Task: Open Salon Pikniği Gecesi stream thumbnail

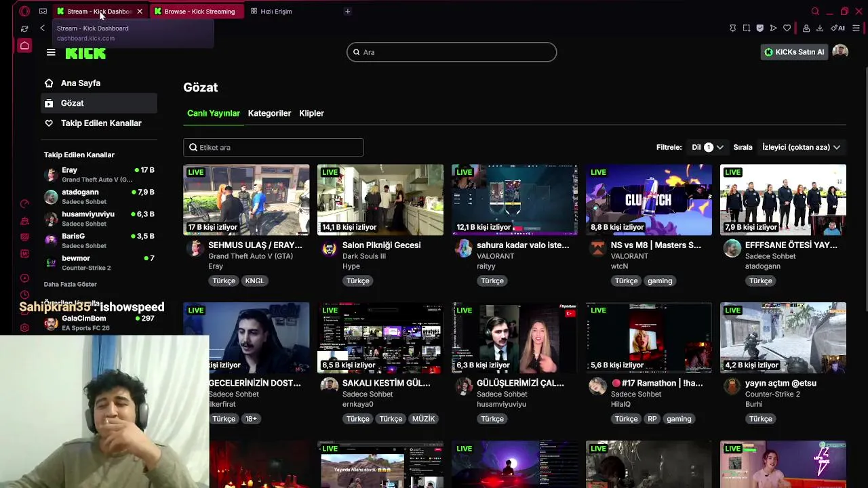Action: [380, 200]
